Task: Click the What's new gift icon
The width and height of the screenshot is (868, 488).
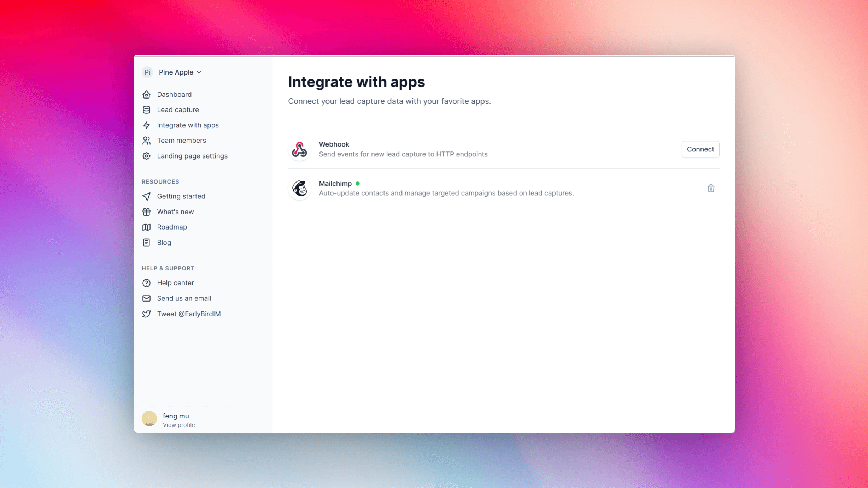Action: pyautogui.click(x=146, y=212)
